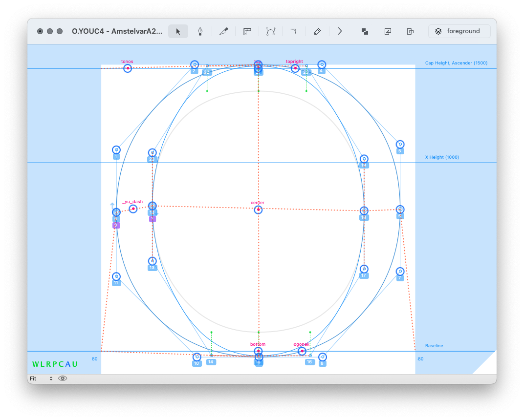This screenshot has width=524, height=420.
Task: Toggle the green U indicator letter
Action: coord(75,364)
